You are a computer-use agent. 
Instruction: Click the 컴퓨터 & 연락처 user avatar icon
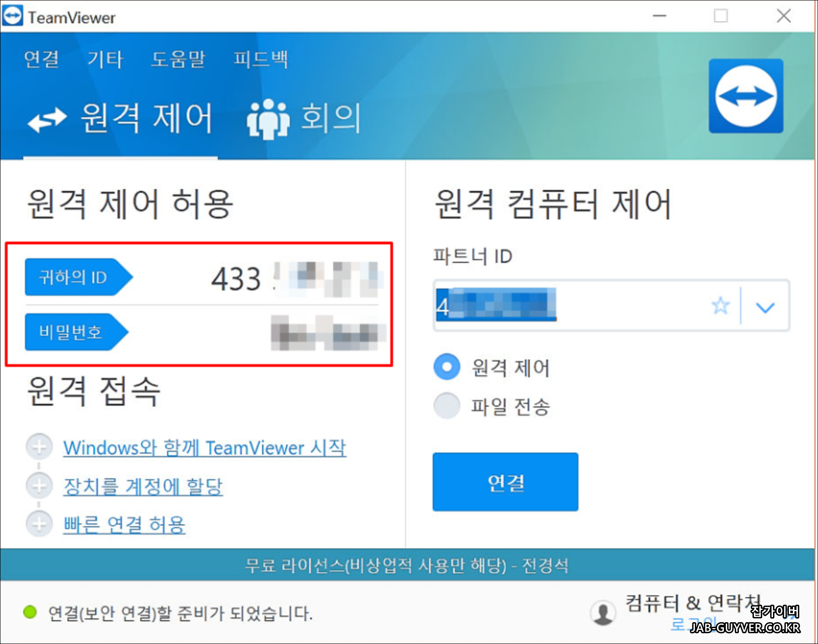pos(603,613)
